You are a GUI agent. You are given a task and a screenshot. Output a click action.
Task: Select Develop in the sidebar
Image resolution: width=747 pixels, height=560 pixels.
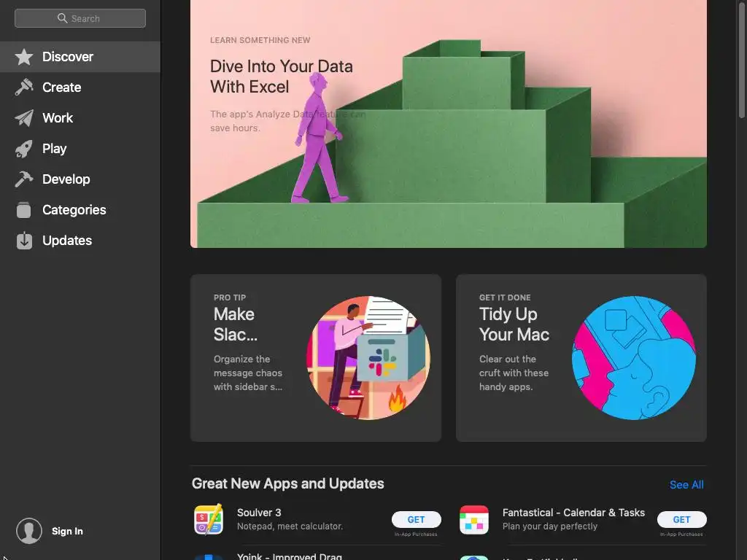coord(80,179)
